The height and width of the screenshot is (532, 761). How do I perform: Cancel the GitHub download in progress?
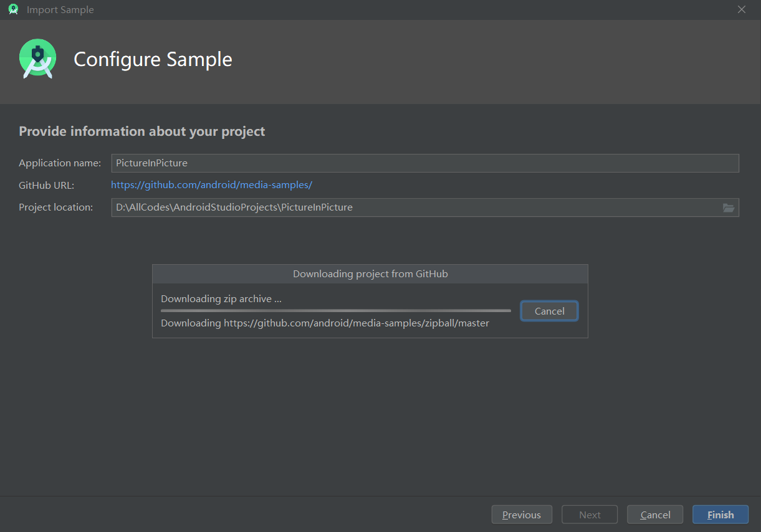click(549, 311)
